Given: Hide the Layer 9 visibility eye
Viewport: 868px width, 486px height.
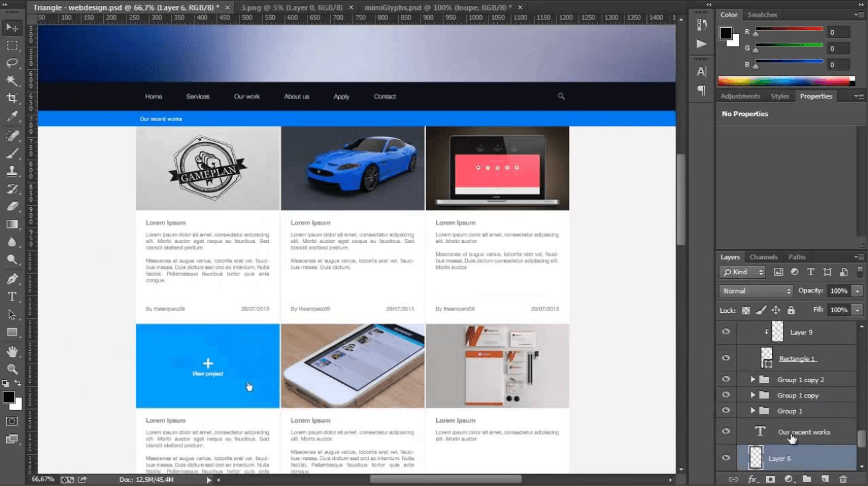Looking at the screenshot, I should [726, 332].
